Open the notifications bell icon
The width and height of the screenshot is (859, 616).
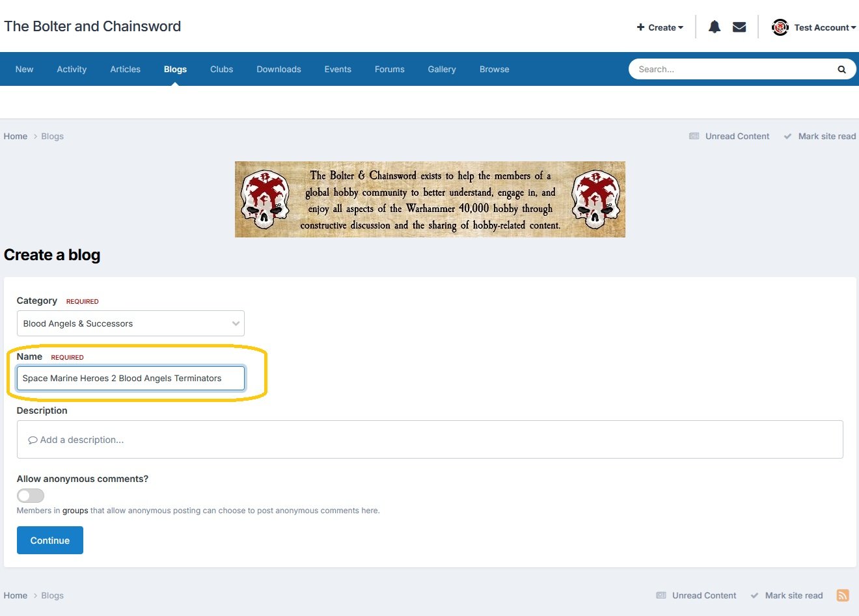click(714, 27)
